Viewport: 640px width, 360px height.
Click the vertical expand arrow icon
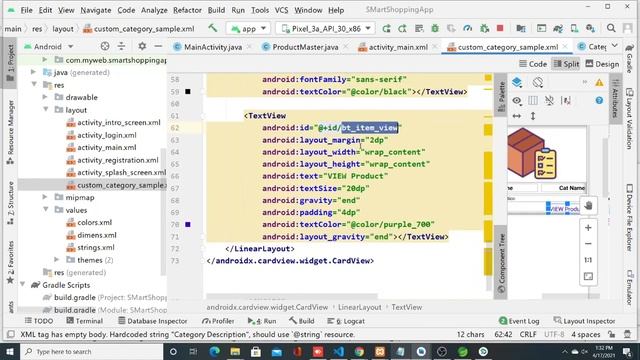point(533,116)
